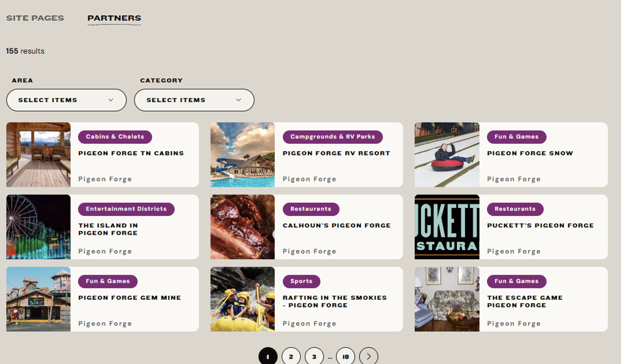Jump to last page 18
The height and width of the screenshot is (364, 621).
click(345, 356)
